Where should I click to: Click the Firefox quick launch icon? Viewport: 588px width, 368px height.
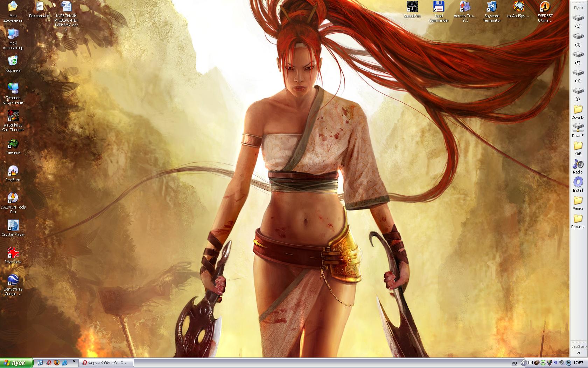tap(56, 363)
